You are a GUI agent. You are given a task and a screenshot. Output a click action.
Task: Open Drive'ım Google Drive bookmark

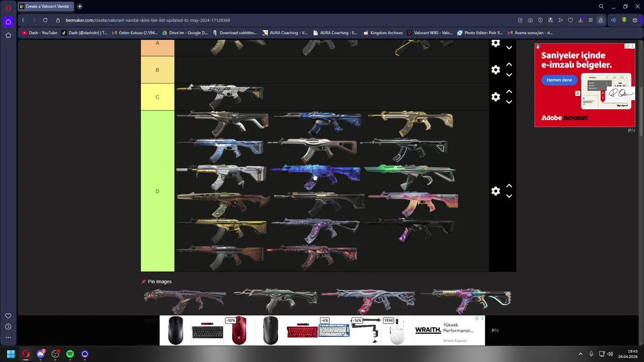click(x=185, y=33)
